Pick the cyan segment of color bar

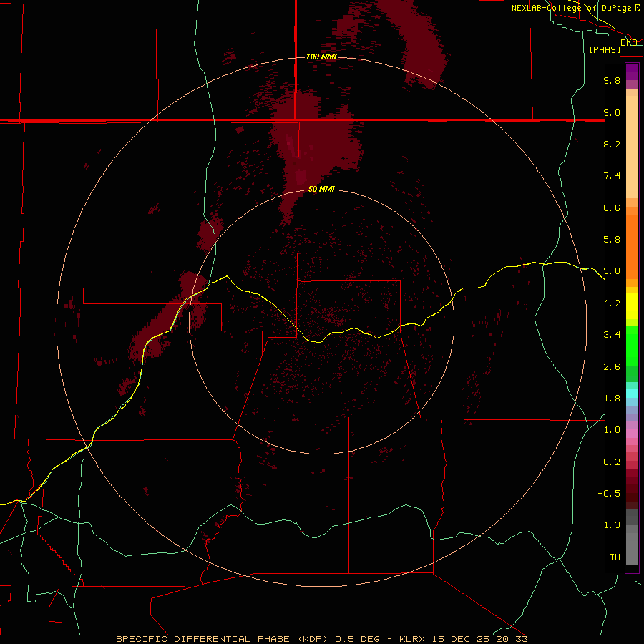(x=632, y=394)
